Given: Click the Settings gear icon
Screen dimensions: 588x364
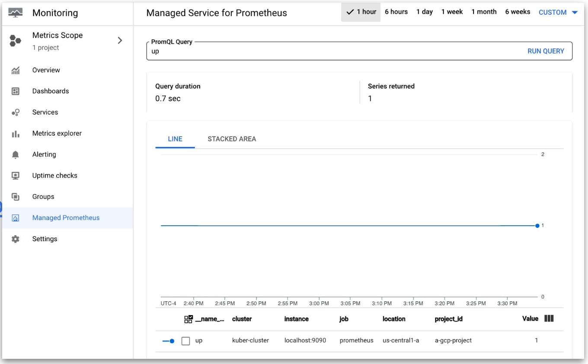Looking at the screenshot, I should pyautogui.click(x=16, y=239).
